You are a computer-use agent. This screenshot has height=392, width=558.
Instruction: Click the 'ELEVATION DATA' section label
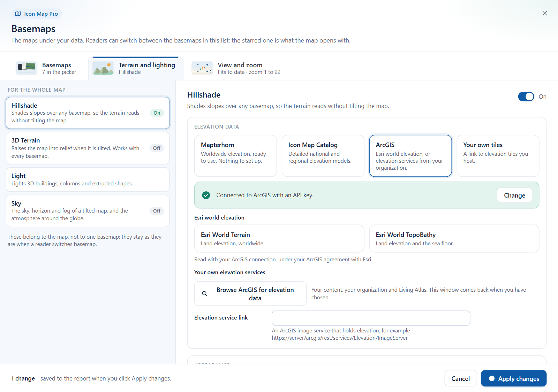[217, 127]
